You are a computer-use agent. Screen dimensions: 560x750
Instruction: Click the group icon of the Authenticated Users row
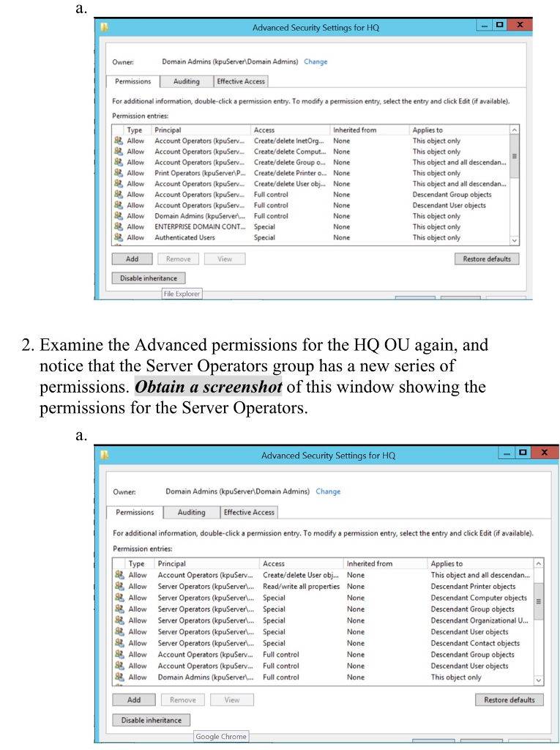click(x=118, y=237)
